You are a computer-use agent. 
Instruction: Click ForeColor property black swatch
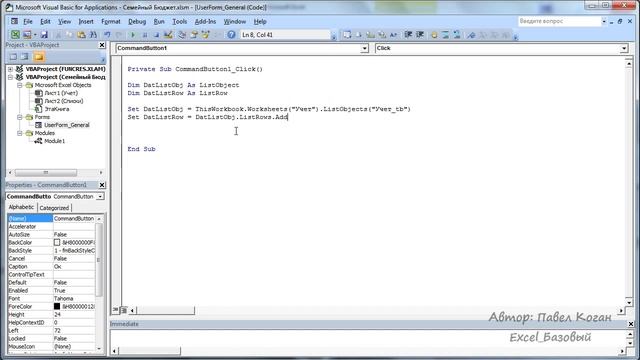click(57, 307)
